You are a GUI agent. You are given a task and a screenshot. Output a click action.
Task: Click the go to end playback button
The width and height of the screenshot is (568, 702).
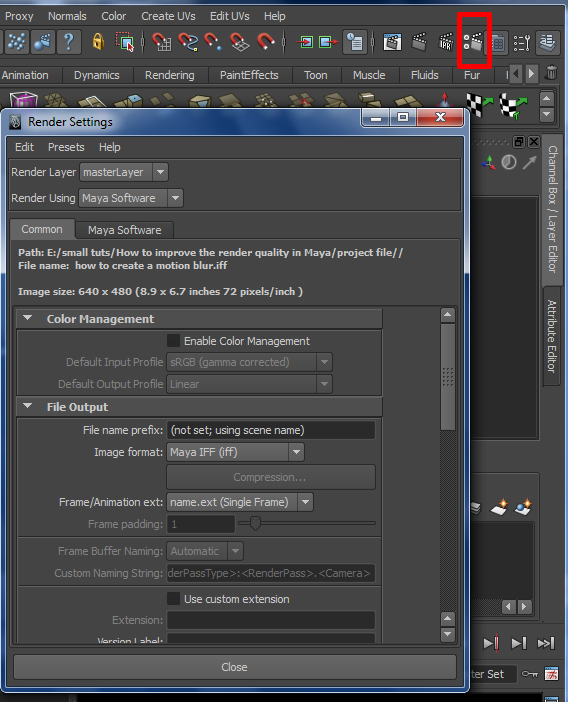pos(546,643)
